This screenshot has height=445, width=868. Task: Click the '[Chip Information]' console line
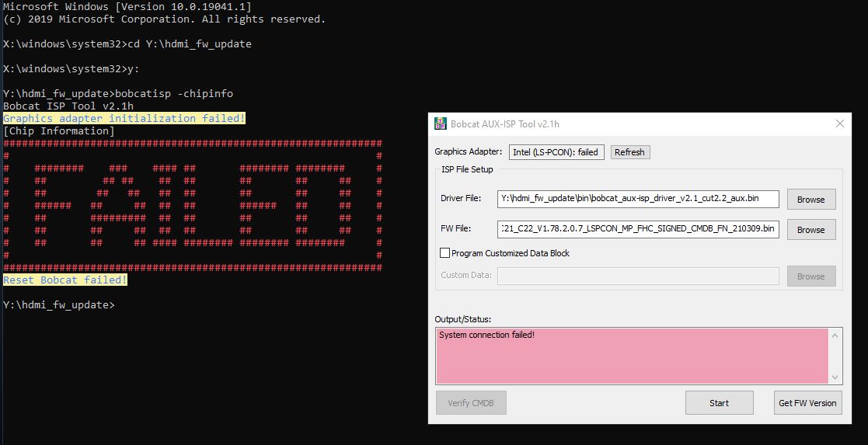[x=59, y=131]
